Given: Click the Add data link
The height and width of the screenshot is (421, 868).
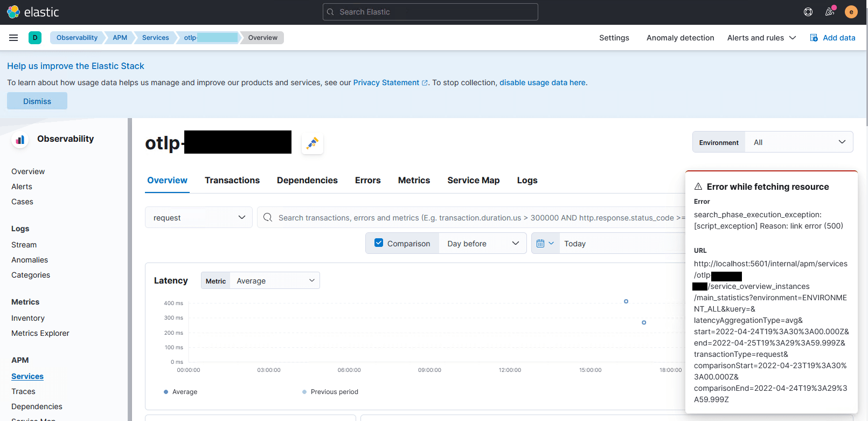Looking at the screenshot, I should point(839,38).
